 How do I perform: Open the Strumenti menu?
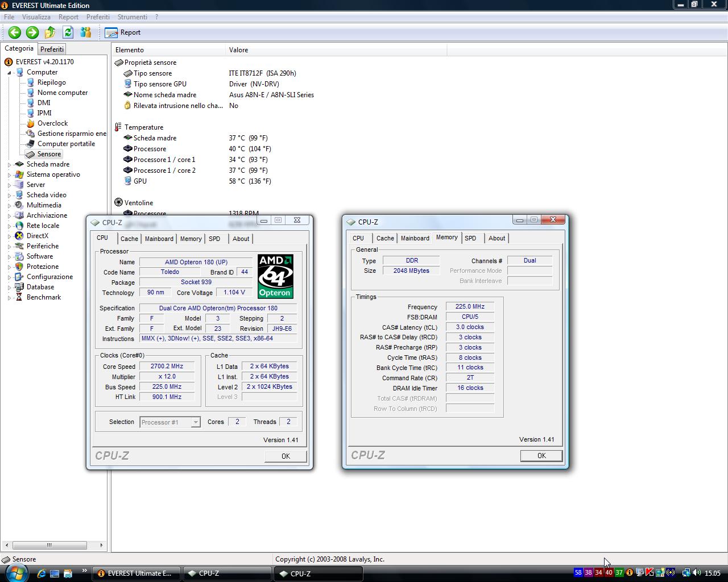click(132, 17)
